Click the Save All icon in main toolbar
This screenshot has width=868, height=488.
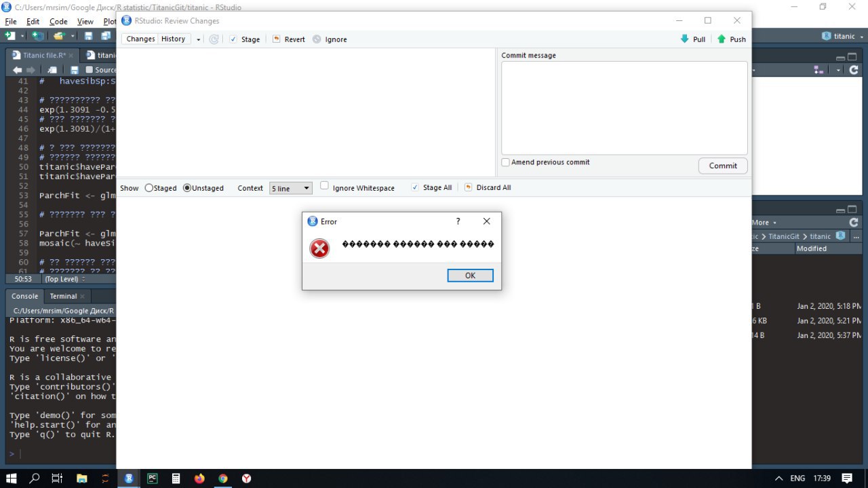click(x=106, y=35)
